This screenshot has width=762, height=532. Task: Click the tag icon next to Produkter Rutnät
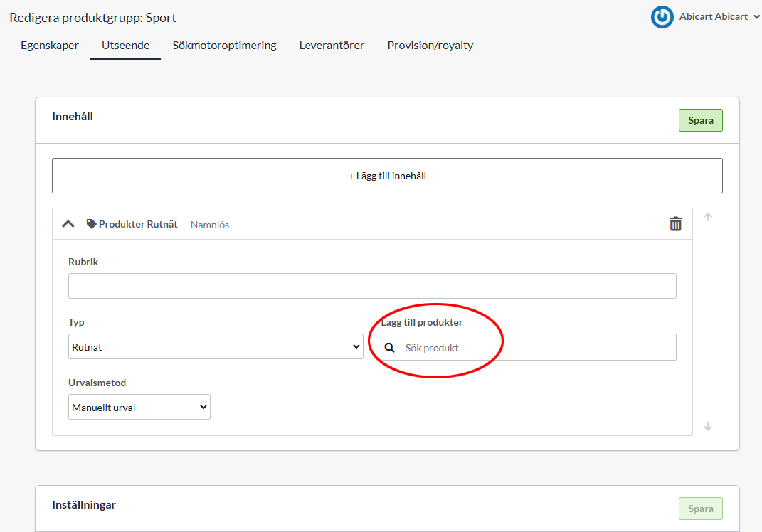click(91, 224)
